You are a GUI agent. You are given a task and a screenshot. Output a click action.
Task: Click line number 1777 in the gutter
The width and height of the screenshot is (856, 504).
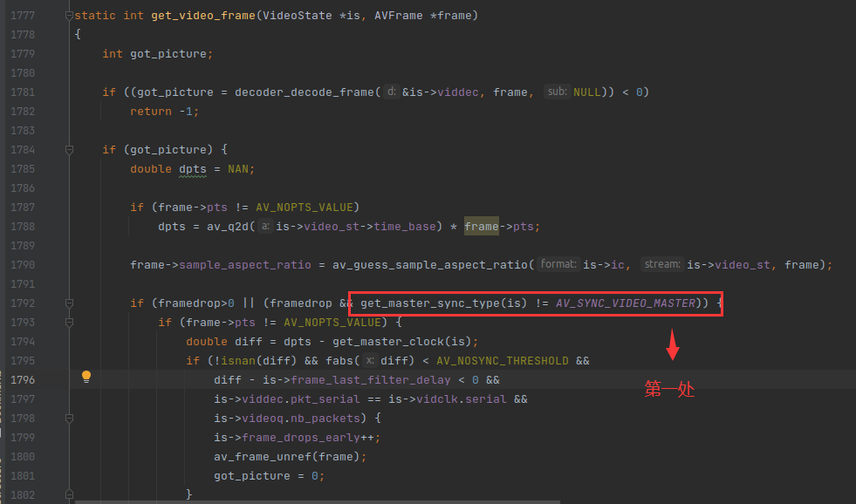tap(23, 16)
